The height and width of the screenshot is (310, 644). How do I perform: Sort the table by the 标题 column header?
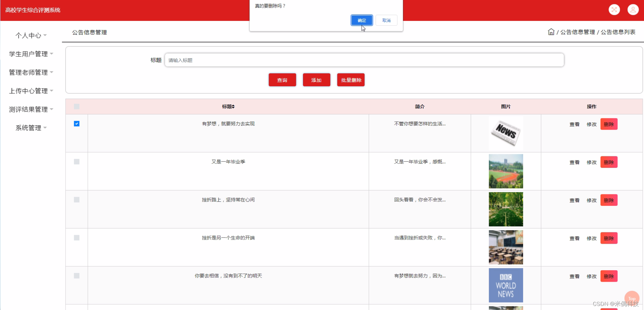pos(228,106)
